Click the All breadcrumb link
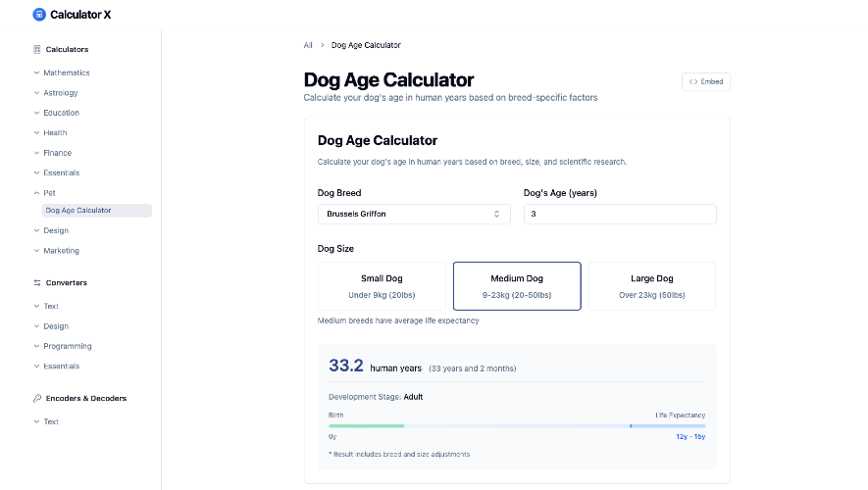This screenshot has height=490, width=868. (308, 45)
